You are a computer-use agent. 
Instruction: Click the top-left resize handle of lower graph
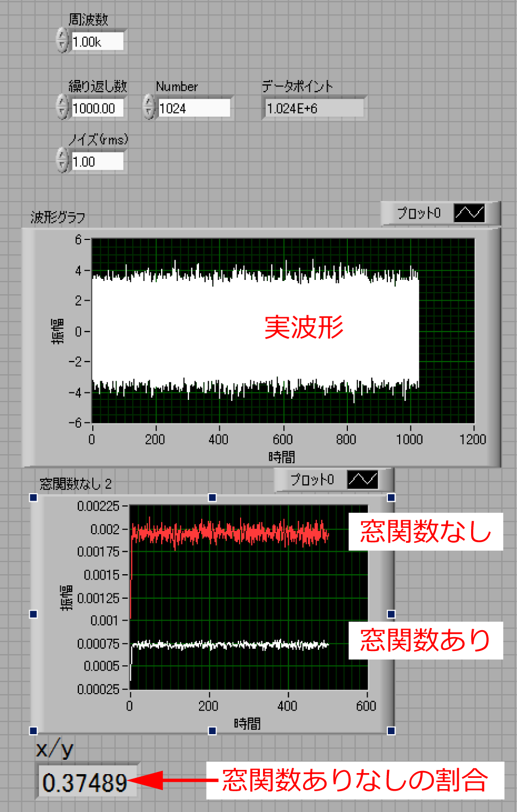(x=34, y=497)
